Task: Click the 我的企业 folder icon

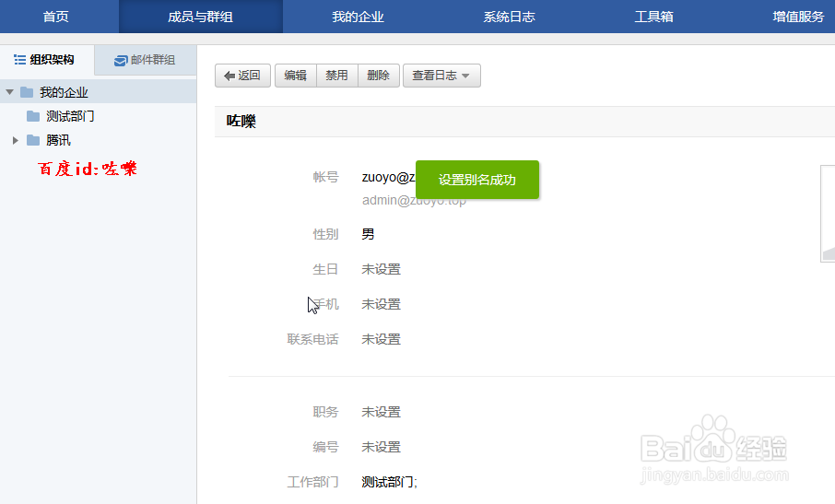Action: [x=27, y=92]
